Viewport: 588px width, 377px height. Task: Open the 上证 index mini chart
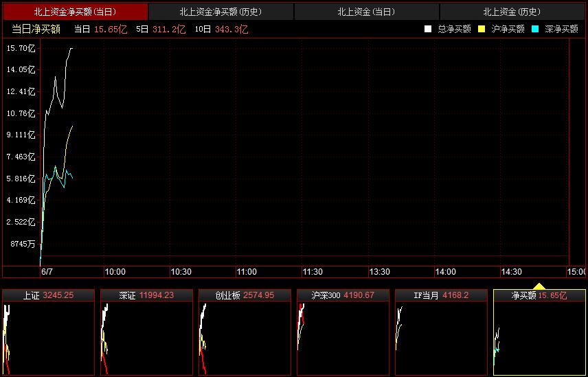click(x=48, y=332)
